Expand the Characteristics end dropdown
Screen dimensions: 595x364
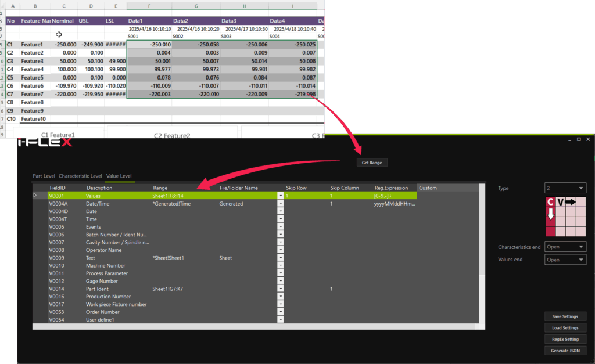565,247
